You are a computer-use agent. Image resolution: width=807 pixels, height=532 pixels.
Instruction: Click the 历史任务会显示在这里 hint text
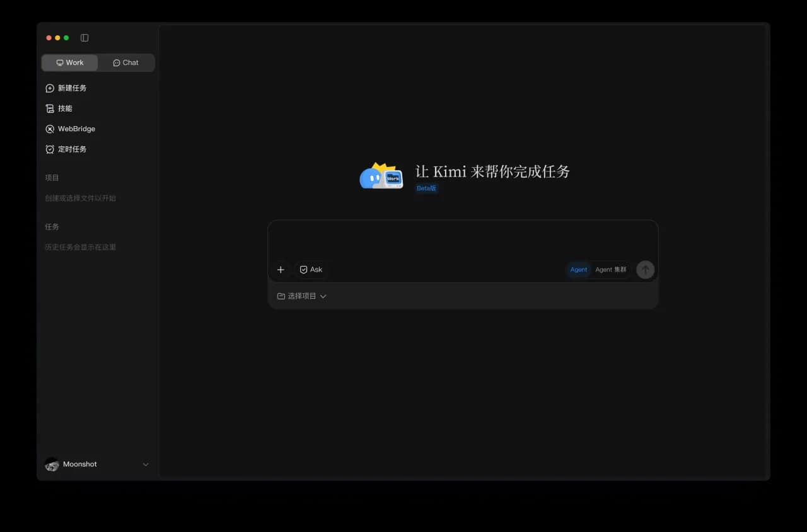[x=80, y=248]
